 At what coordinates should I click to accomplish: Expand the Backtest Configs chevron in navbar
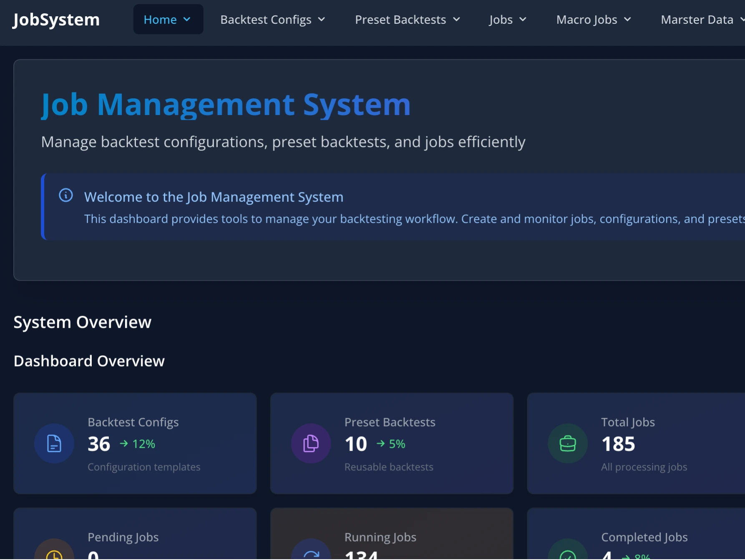coord(322,20)
